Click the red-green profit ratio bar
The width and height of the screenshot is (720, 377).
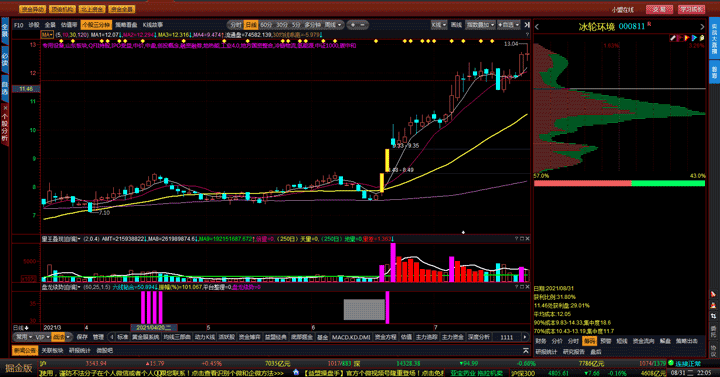(x=619, y=183)
